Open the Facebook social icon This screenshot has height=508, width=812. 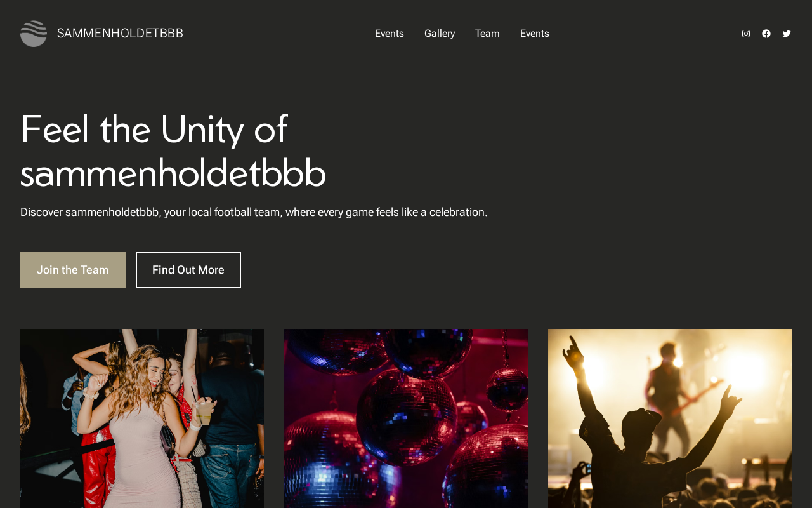point(766,34)
